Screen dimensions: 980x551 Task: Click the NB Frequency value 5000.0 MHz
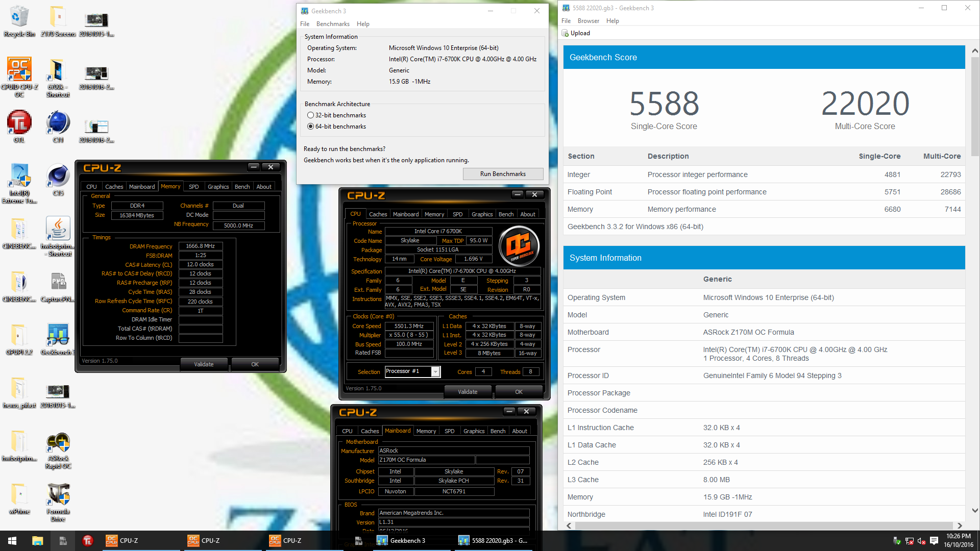pos(238,225)
